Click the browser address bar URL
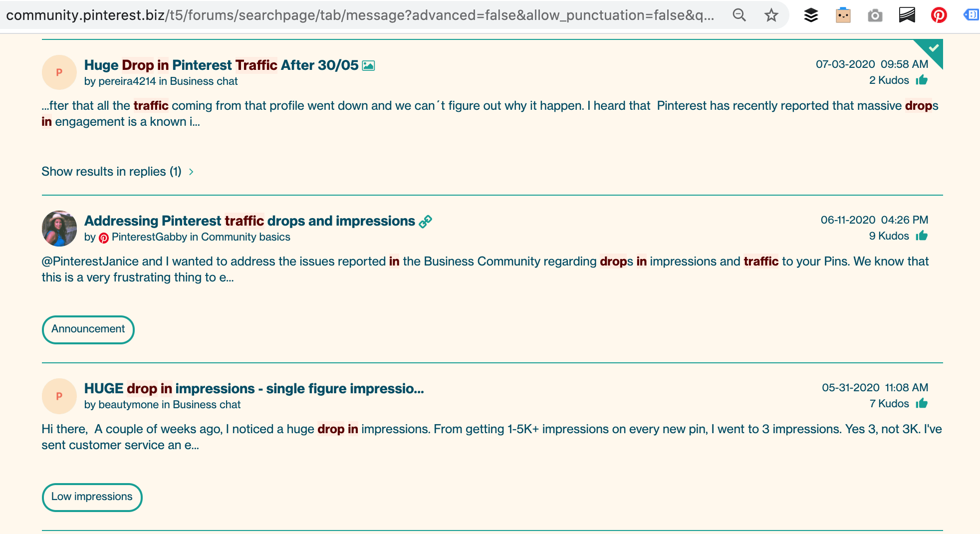980x534 pixels. [359, 15]
